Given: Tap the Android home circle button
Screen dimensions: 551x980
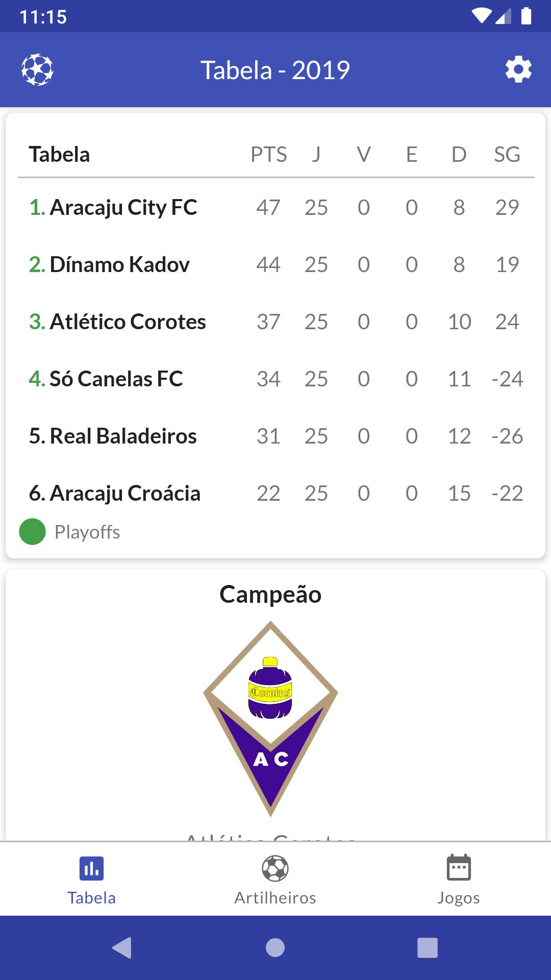Looking at the screenshot, I should [275, 948].
